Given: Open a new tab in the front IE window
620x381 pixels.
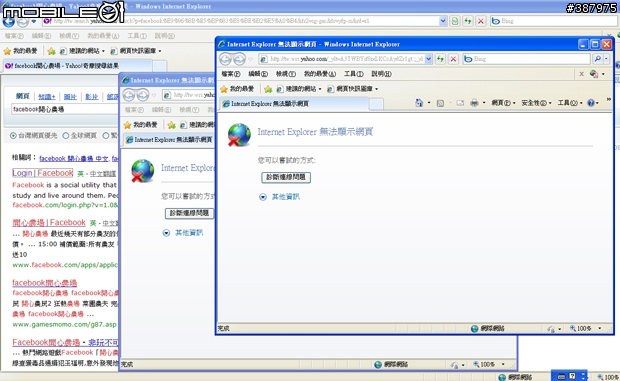Looking at the screenshot, I should pyautogui.click(x=376, y=104).
